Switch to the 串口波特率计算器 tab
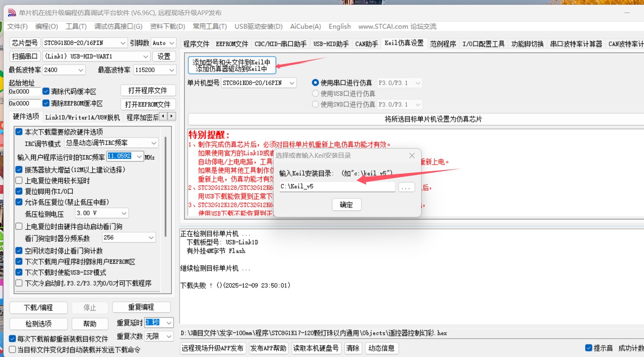The image size is (644, 357). pos(576,43)
